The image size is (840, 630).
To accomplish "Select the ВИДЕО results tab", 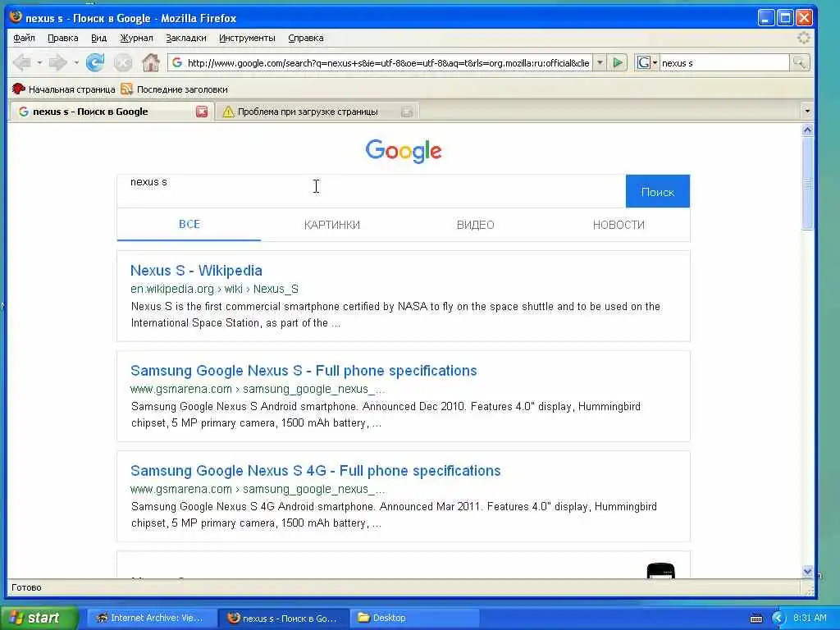I will tap(475, 225).
